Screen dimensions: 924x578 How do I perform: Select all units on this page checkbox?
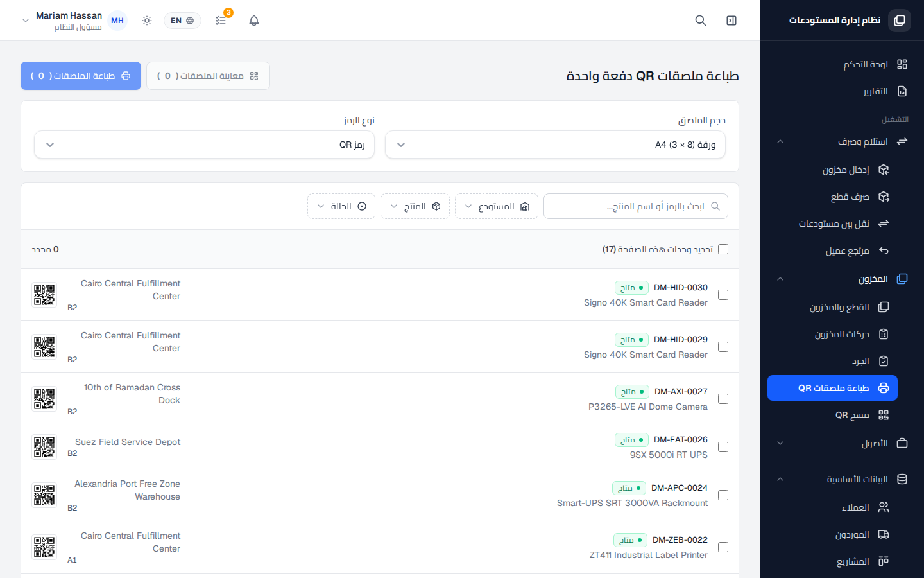(x=723, y=249)
